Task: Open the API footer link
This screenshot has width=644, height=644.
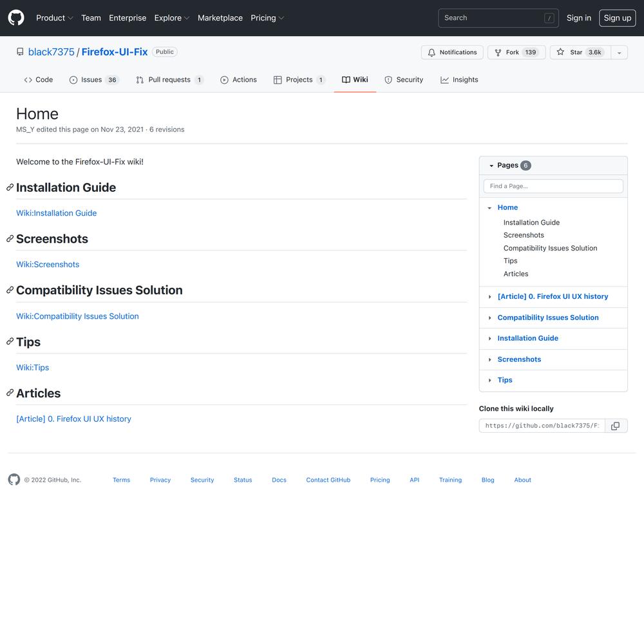Action: [x=414, y=480]
